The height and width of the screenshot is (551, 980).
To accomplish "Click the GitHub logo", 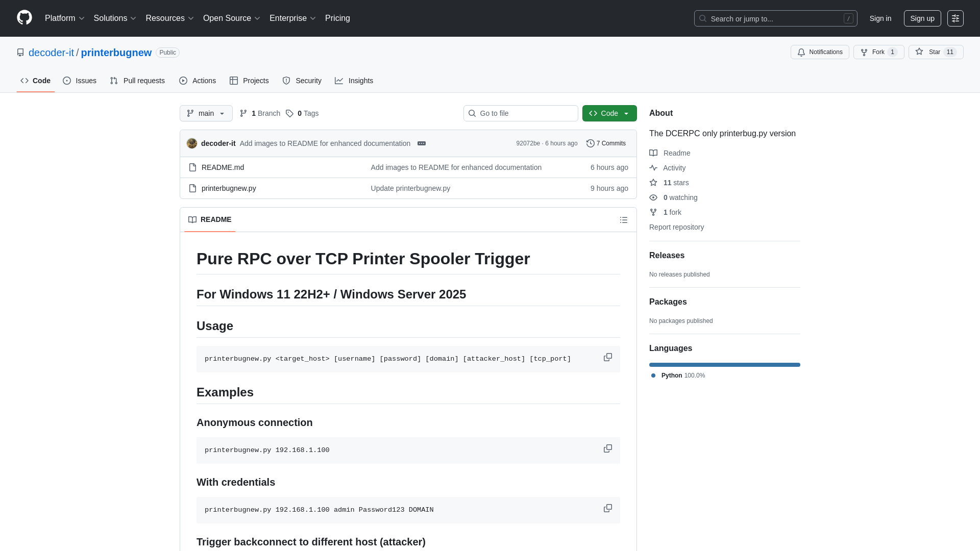I will (23, 18).
